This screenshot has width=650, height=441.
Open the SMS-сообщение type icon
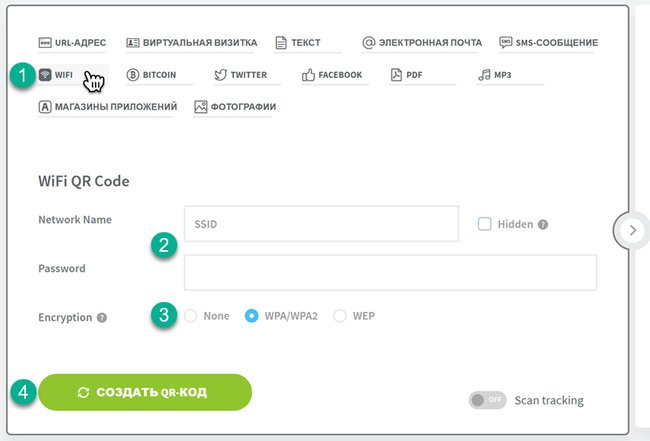coord(506,42)
